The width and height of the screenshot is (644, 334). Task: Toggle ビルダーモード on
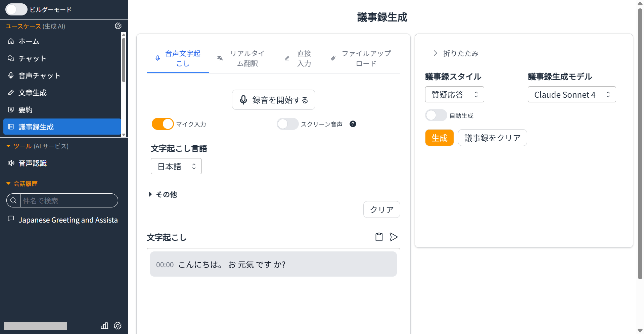pyautogui.click(x=16, y=9)
